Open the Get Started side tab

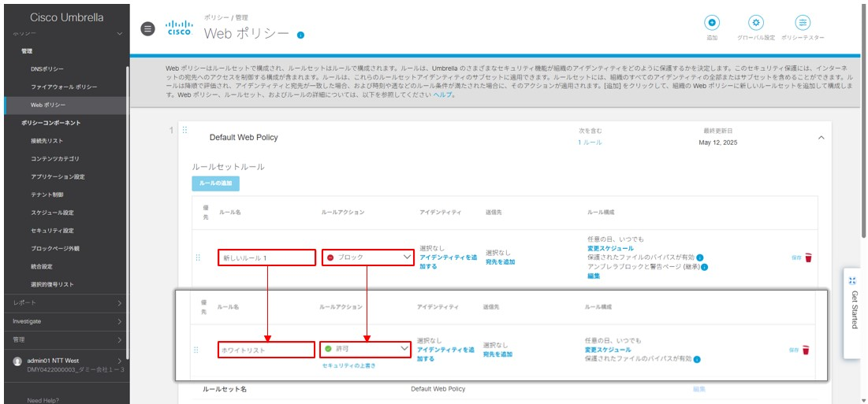(854, 313)
